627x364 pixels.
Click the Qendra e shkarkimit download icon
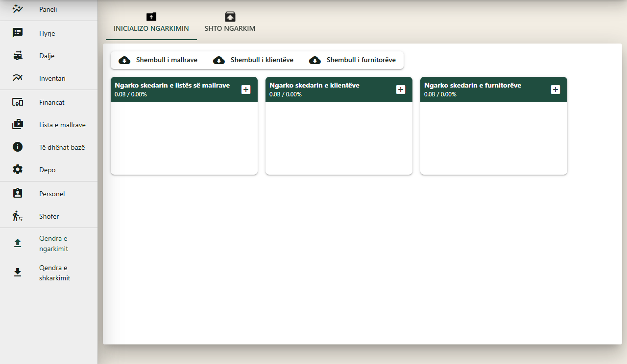[x=18, y=273]
